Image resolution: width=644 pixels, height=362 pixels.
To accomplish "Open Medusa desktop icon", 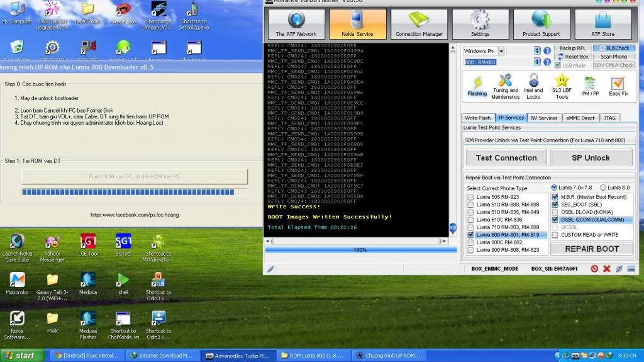I will (88, 284).
